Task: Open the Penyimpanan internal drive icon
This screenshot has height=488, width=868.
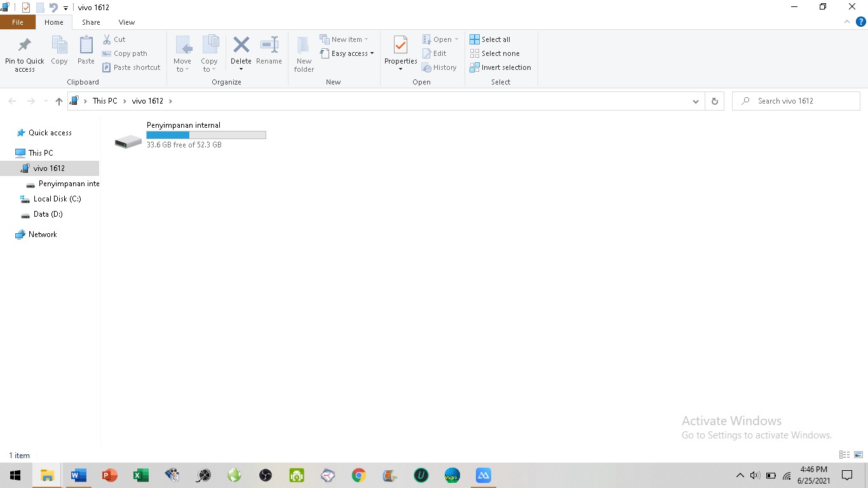Action: point(128,141)
